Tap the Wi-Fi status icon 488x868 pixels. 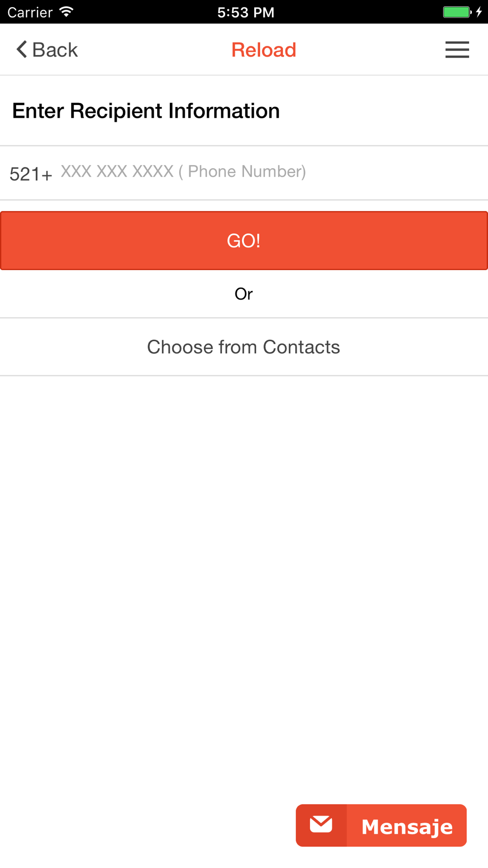(x=66, y=12)
